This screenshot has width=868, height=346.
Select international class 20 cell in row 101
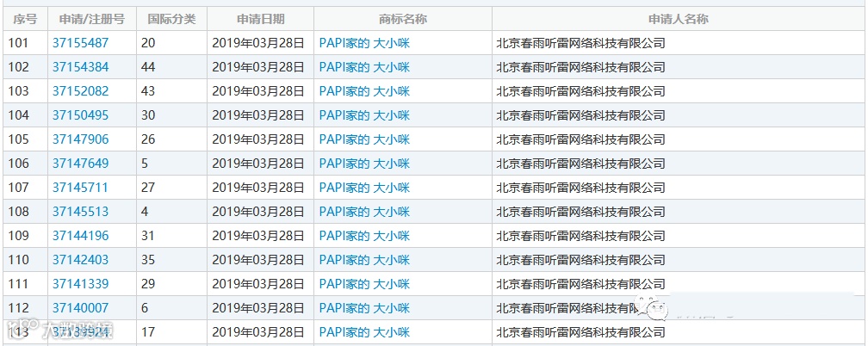(x=171, y=43)
